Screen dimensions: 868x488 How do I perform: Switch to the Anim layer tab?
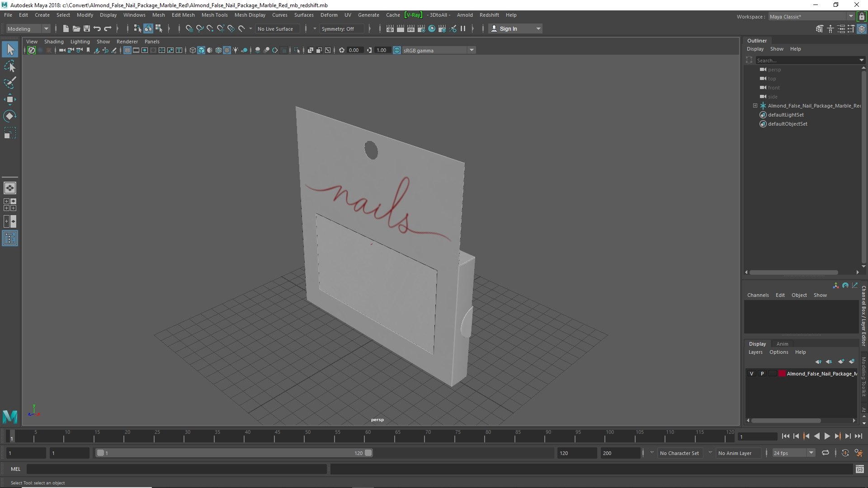click(x=782, y=344)
